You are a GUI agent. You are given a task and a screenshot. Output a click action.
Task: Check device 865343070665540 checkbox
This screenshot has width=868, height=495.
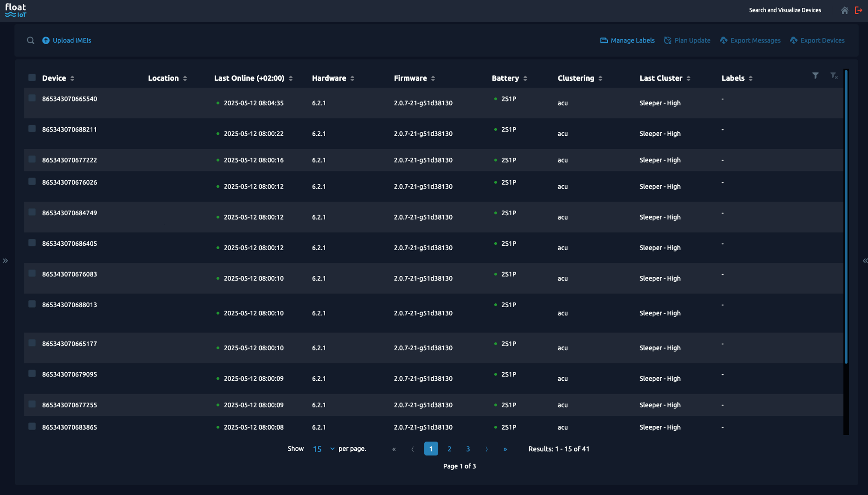click(32, 98)
